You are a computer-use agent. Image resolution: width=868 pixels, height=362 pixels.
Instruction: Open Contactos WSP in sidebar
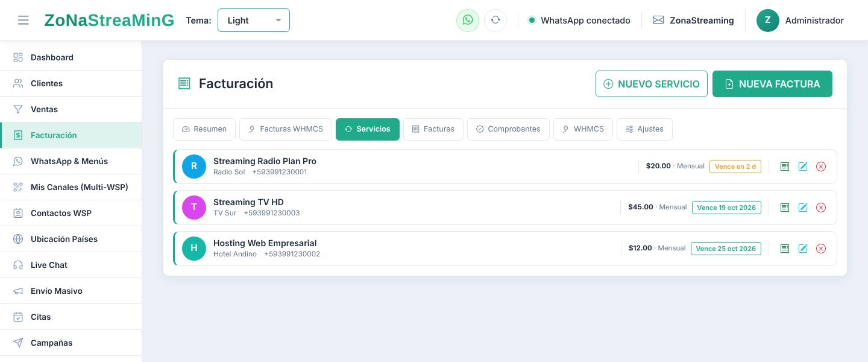point(71,213)
